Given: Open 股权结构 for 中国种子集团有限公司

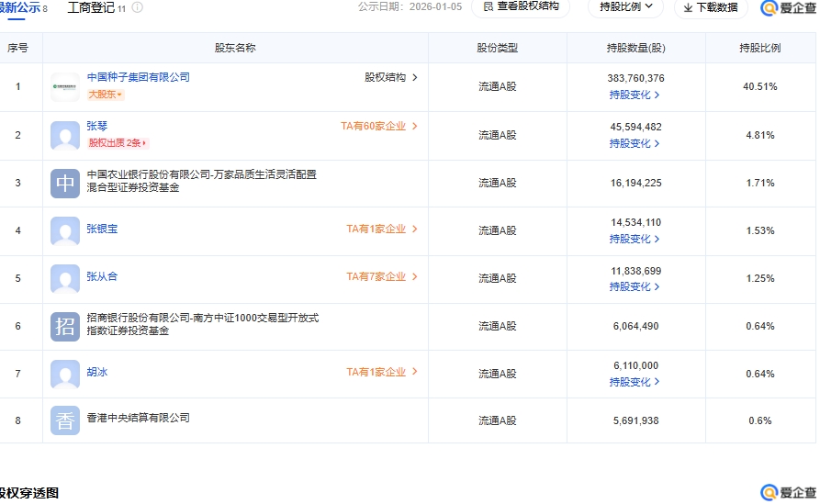Looking at the screenshot, I should coord(390,77).
